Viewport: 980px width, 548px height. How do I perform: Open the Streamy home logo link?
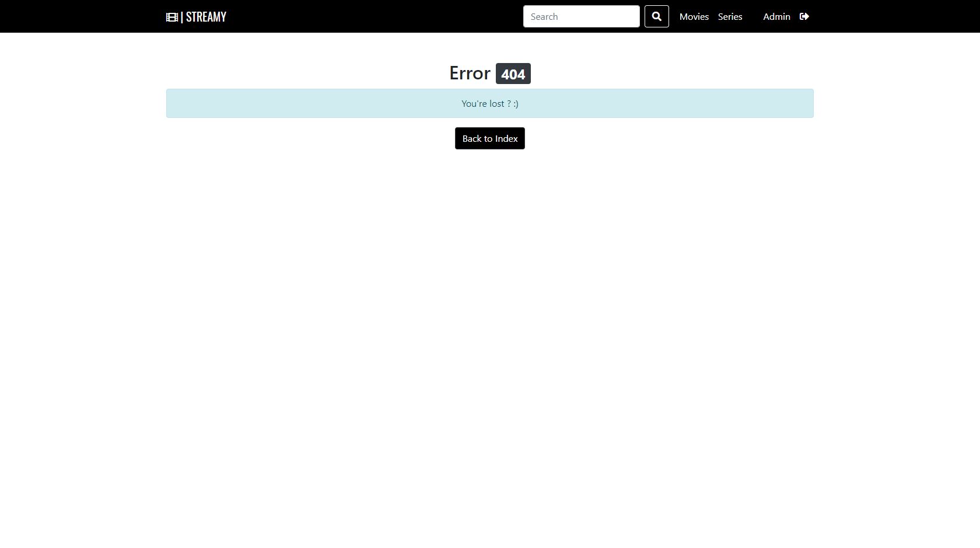[x=196, y=17]
